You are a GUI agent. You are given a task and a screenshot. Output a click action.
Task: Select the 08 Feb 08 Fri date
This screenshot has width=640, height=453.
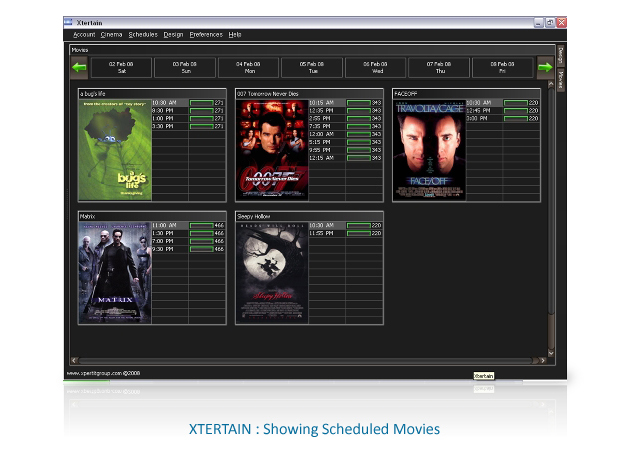pos(502,67)
